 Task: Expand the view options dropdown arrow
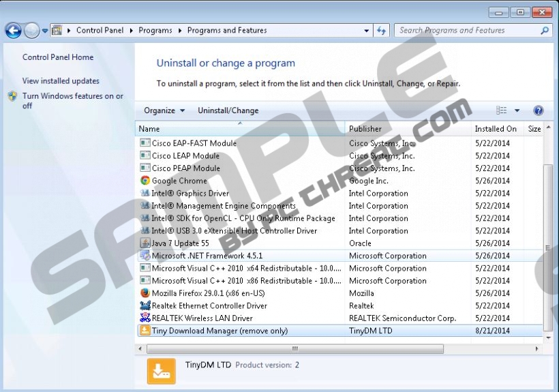click(x=517, y=110)
